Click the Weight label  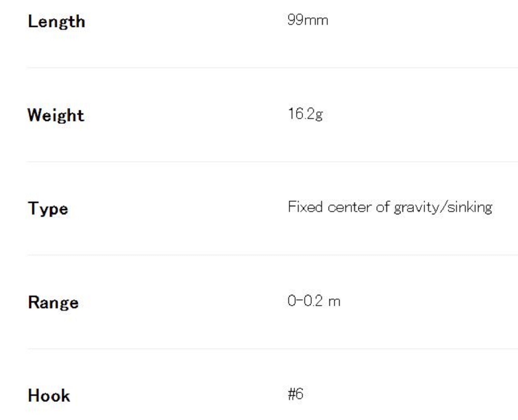click(x=56, y=115)
